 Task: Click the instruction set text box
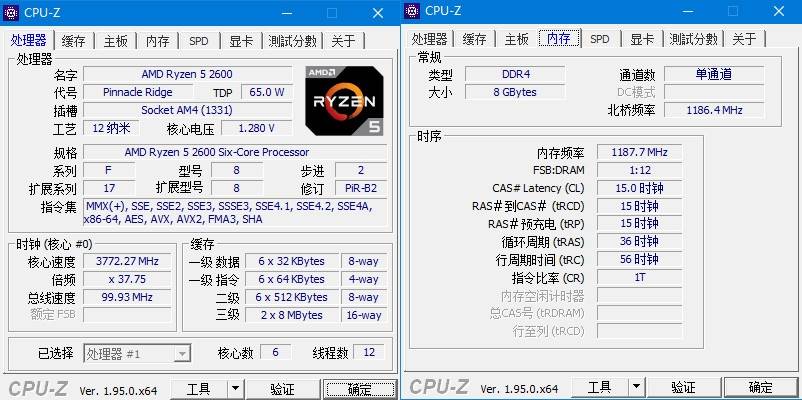pos(235,213)
